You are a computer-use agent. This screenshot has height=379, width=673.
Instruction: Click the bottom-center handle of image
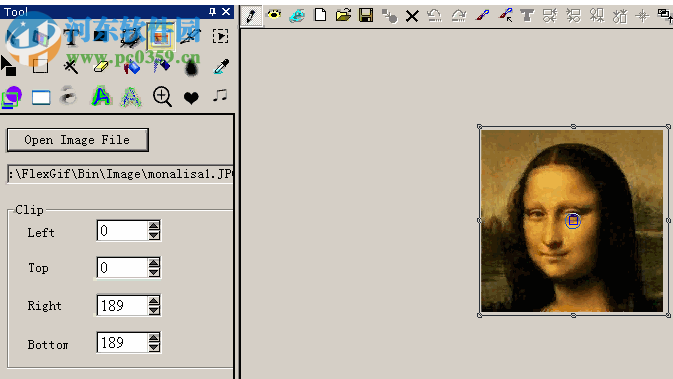click(x=573, y=315)
